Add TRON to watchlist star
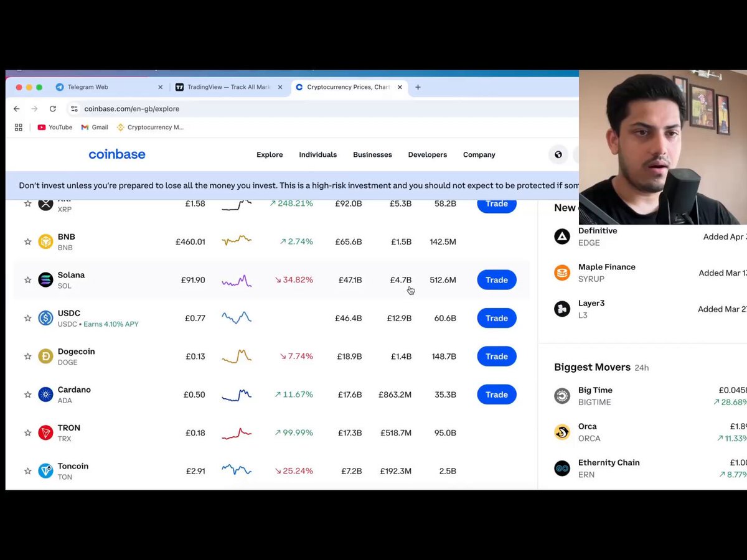 click(27, 433)
